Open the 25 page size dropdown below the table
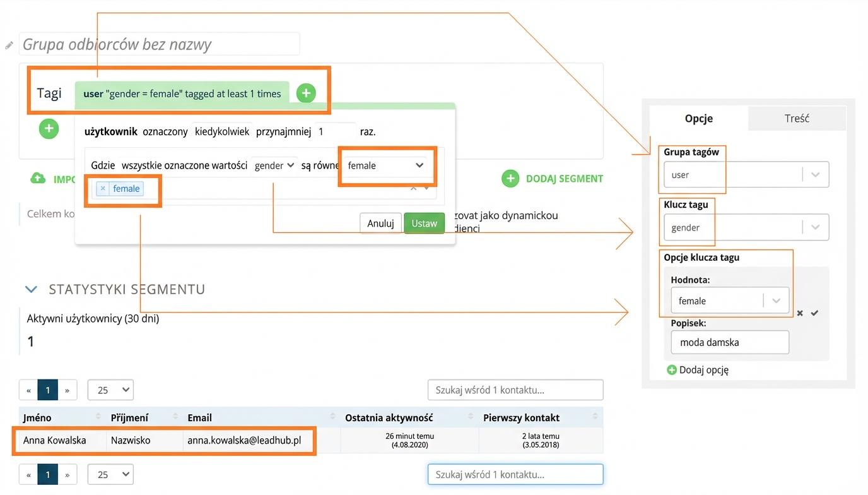 110,474
